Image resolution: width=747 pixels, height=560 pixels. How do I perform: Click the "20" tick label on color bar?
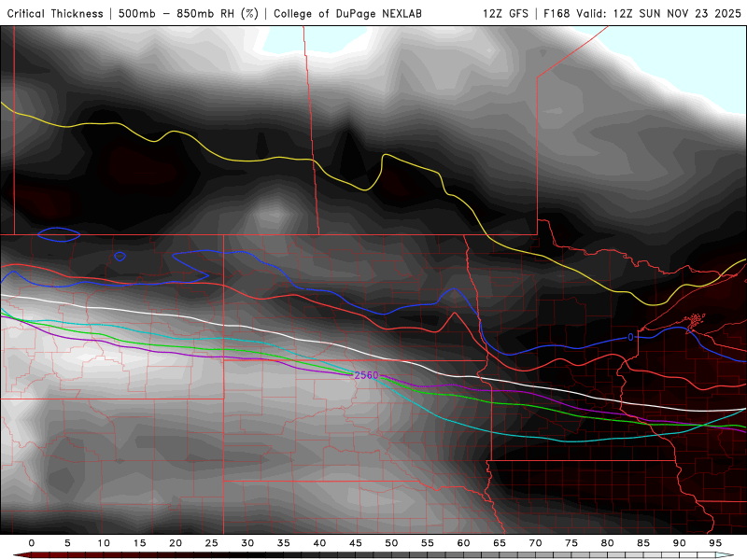coord(176,543)
